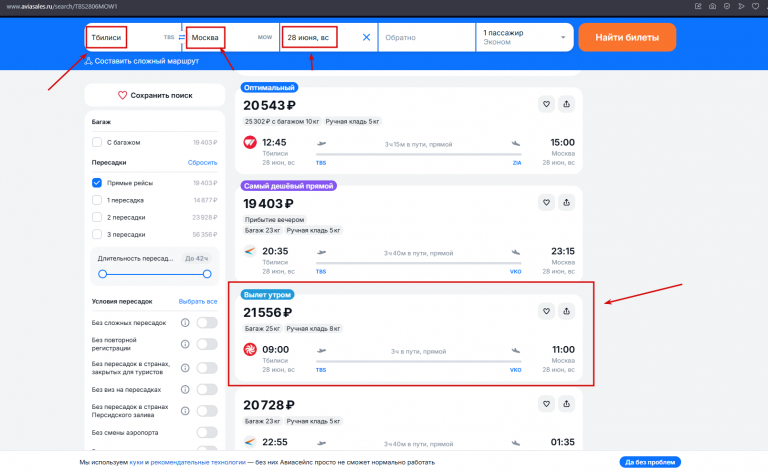Click Выбрать все link
Viewport: 768px width, 472px height.
[198, 302]
